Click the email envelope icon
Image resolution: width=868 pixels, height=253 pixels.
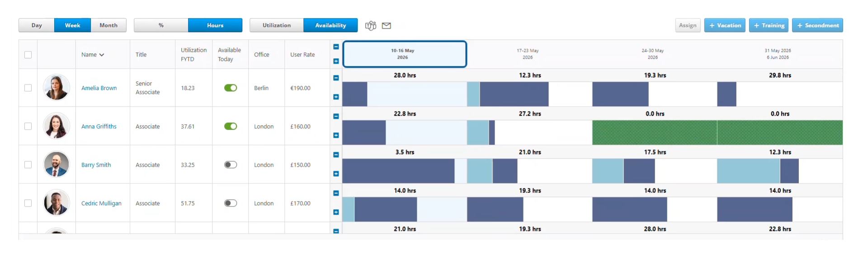pos(387,26)
